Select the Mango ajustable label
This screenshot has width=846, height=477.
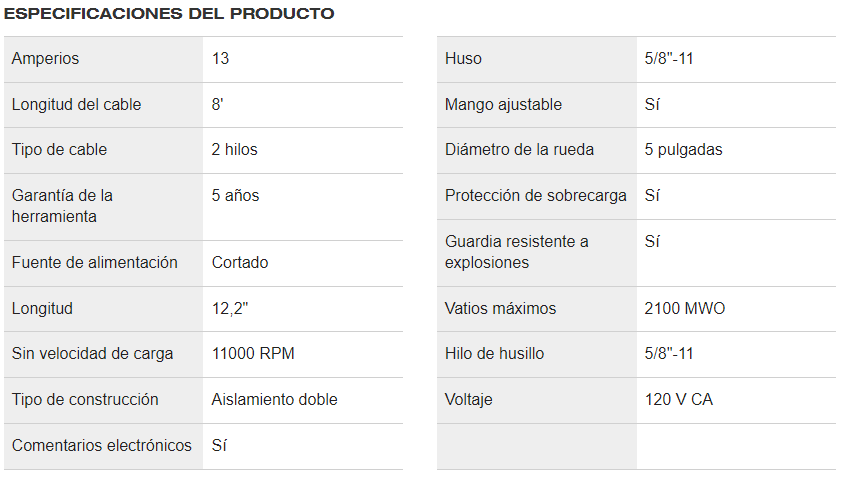point(503,105)
